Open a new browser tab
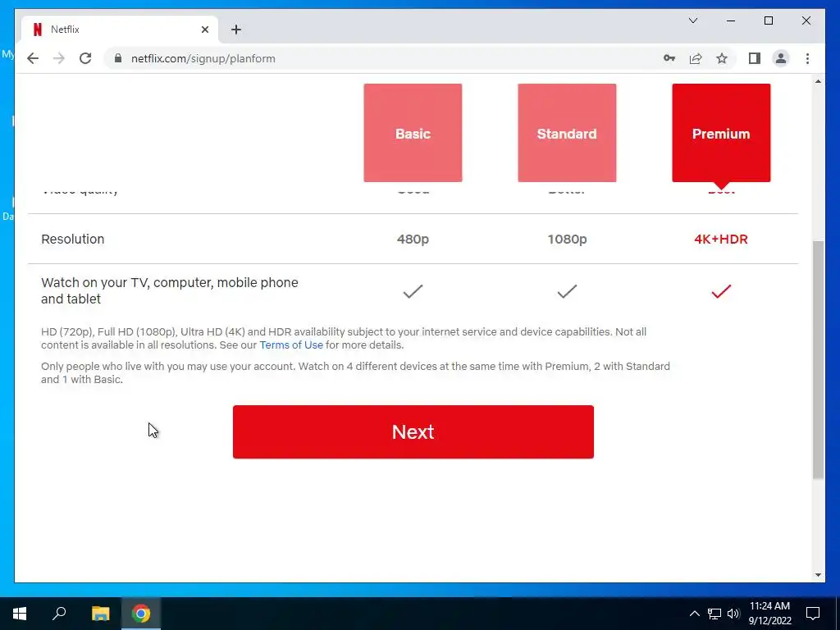 236,30
